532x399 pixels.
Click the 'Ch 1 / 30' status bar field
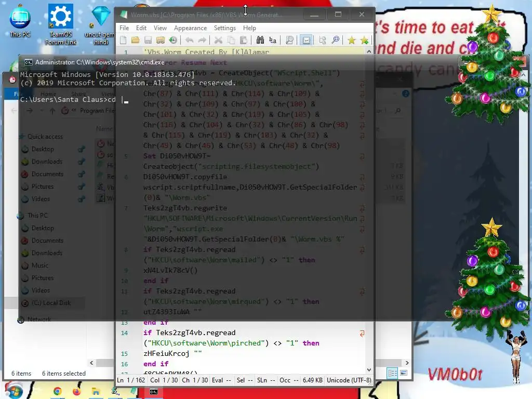tap(195, 380)
